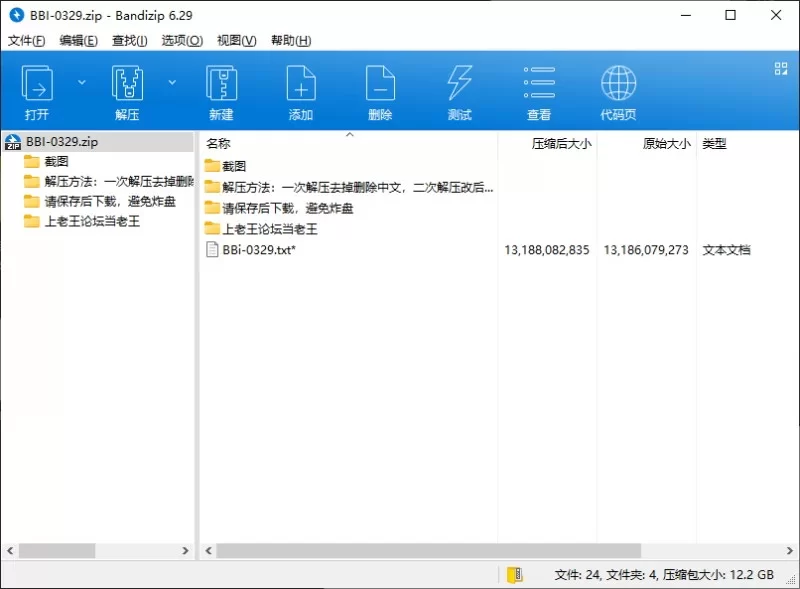Viewport: 800px width, 589px height.
Task: Click compressed size 13,188,082,835 cell
Action: pos(547,250)
